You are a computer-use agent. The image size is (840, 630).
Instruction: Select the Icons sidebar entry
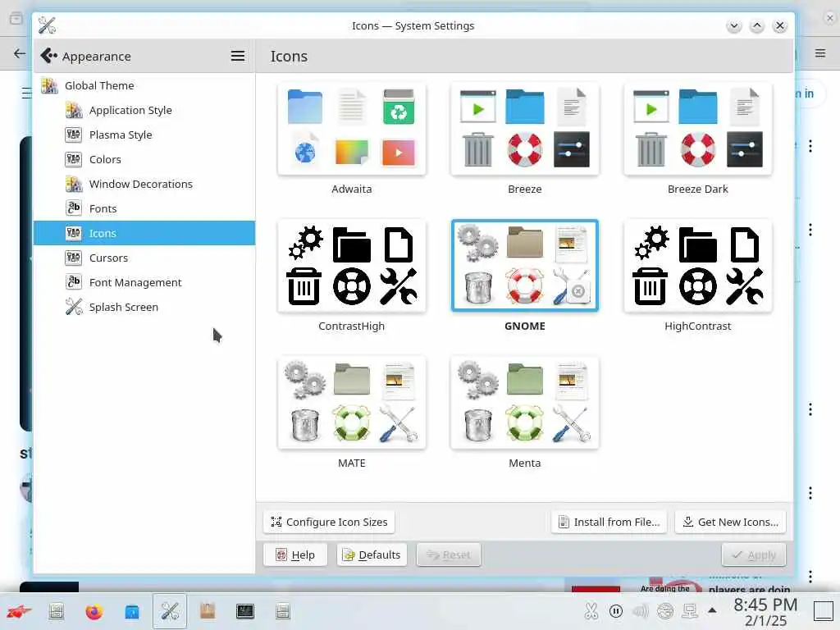(x=144, y=233)
